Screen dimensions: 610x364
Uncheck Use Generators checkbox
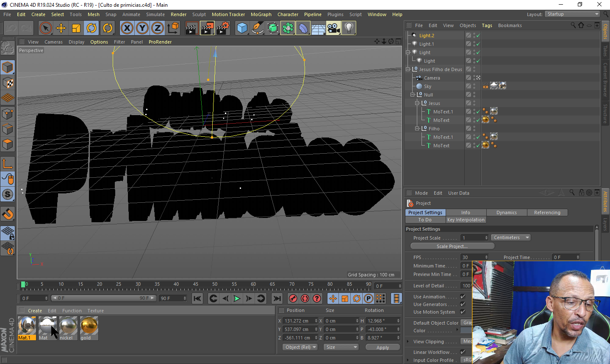pos(463,304)
